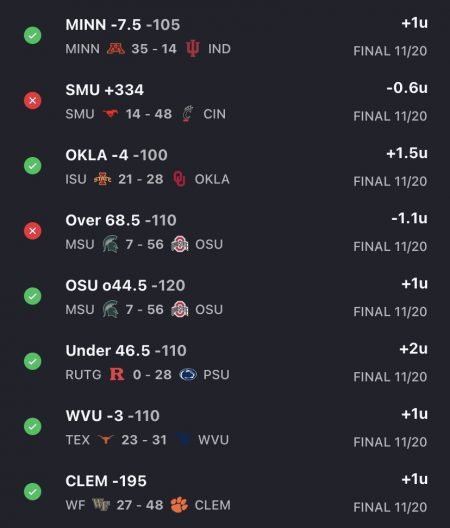
Task: Open the Under 46.5 -110 bet
Action: point(225,361)
